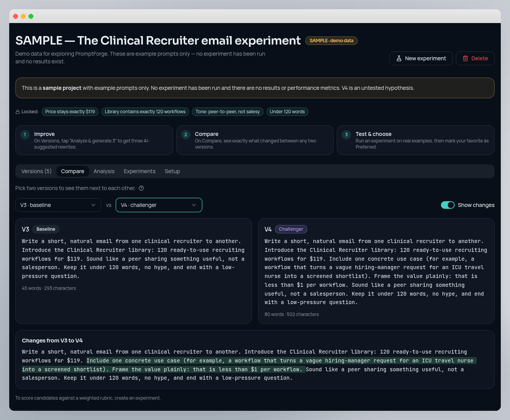Click the sample project warning banner
Image resolution: width=510 pixels, height=420 pixels.
click(x=255, y=88)
